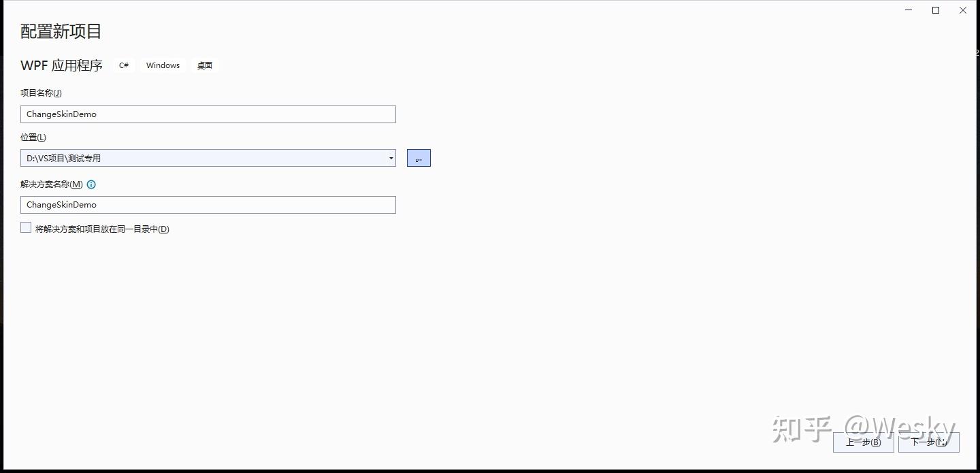Maximize the 配置新项目 dialog window
This screenshot has height=473, width=980.
(936, 10)
